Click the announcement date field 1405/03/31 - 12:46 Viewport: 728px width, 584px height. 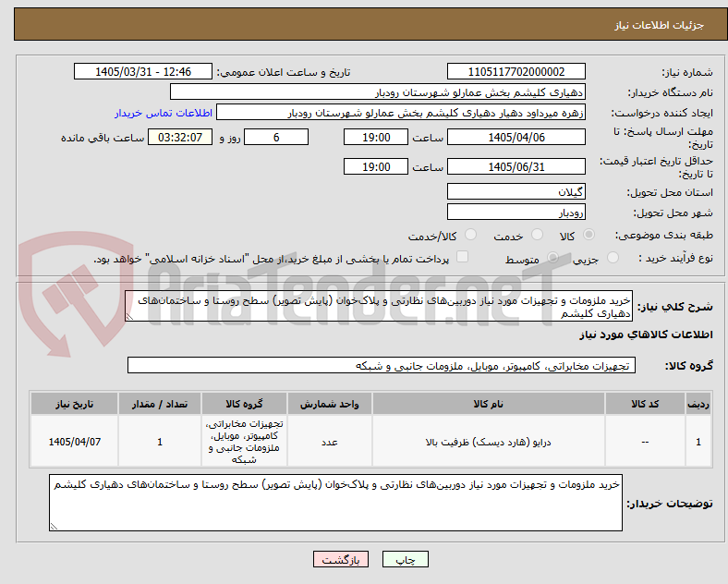click(x=143, y=71)
